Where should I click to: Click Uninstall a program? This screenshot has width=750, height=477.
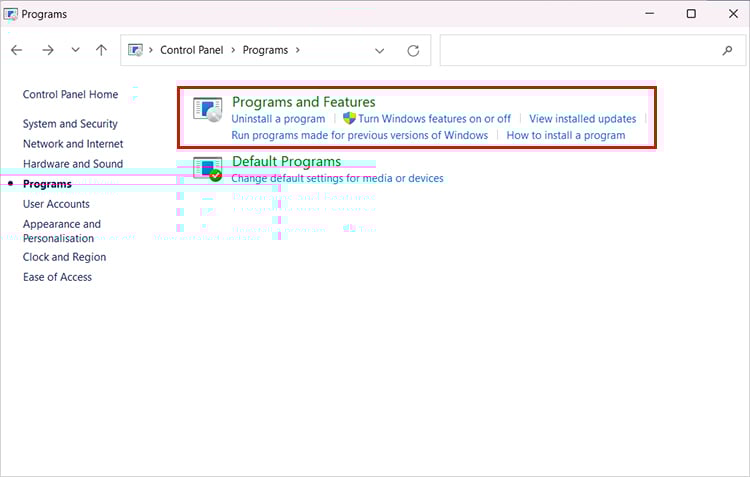(278, 119)
